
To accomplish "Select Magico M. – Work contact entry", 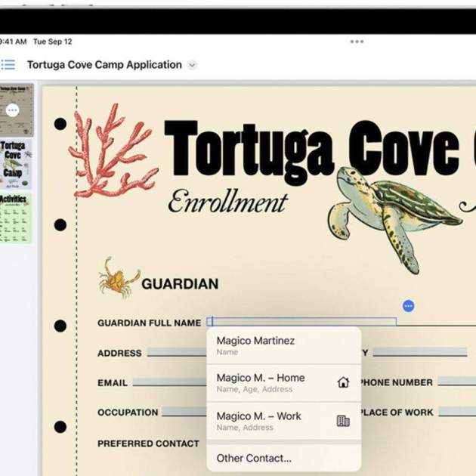I will click(270, 421).
